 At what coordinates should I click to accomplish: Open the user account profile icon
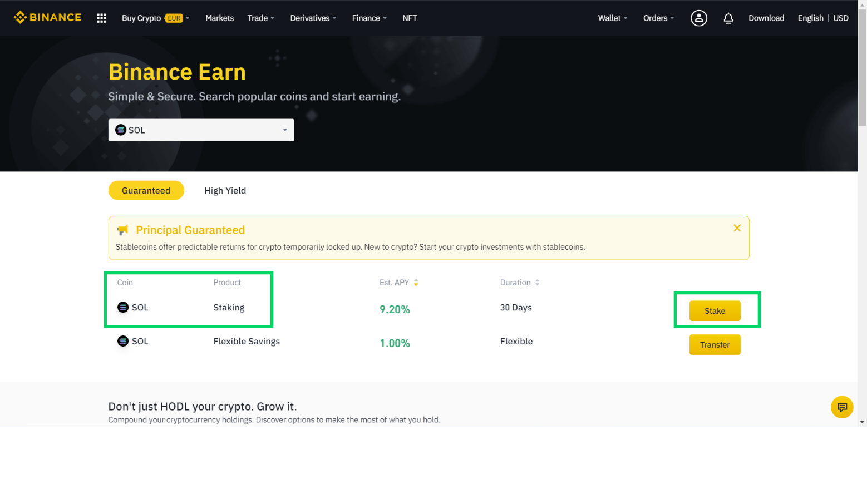699,18
